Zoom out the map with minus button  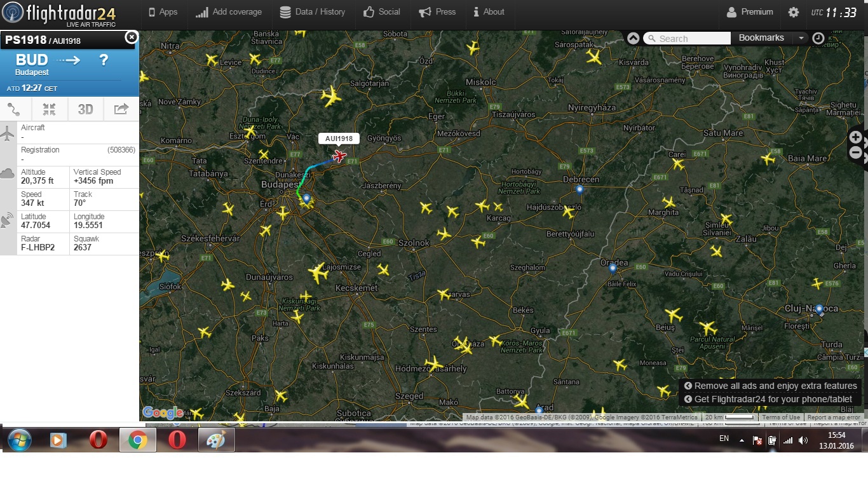[x=856, y=152]
